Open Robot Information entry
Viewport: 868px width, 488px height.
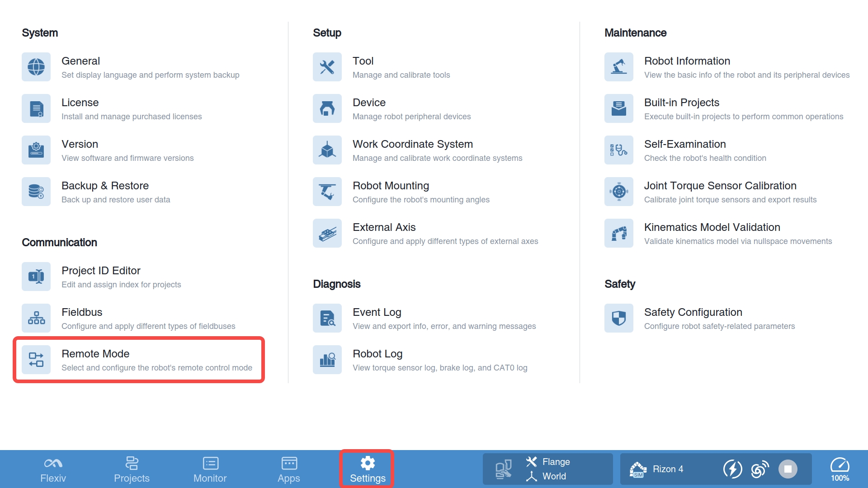[x=727, y=67]
